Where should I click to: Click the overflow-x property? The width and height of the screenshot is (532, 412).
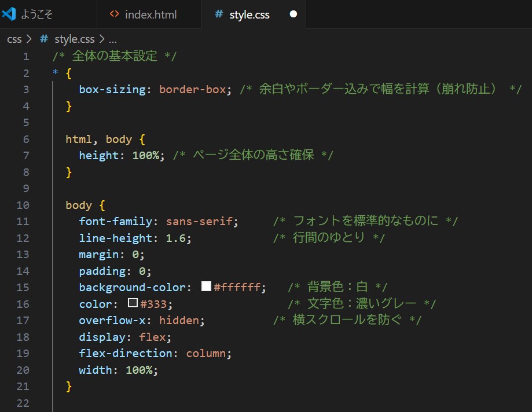[x=112, y=320]
